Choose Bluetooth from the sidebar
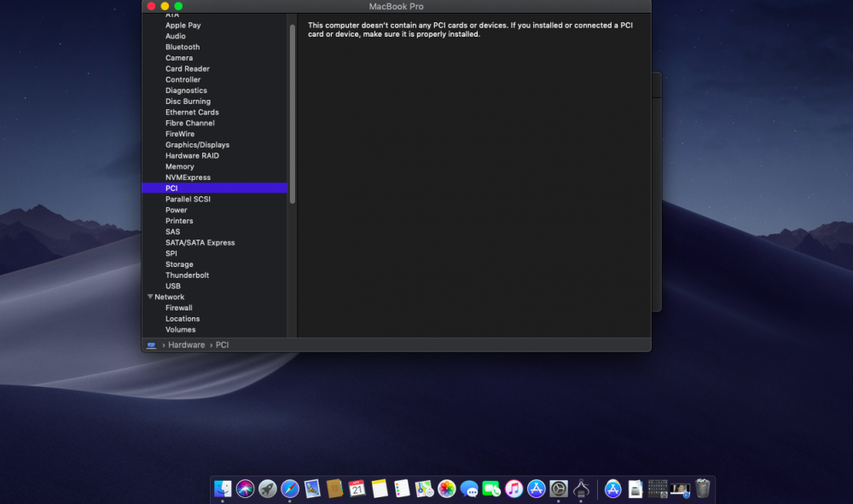The image size is (853, 504). click(183, 47)
